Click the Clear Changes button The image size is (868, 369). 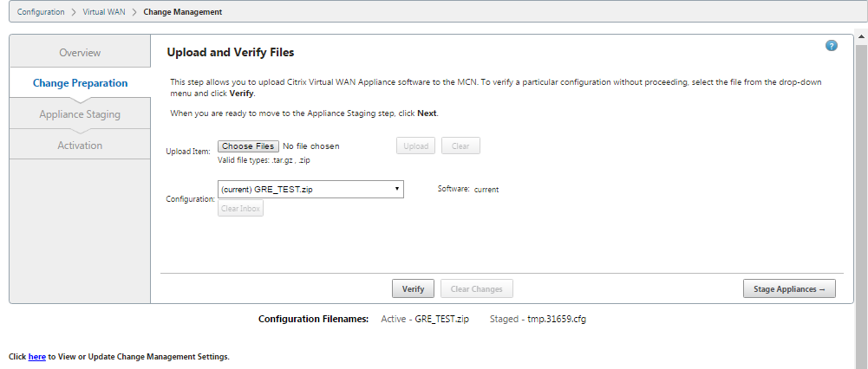pyautogui.click(x=477, y=288)
